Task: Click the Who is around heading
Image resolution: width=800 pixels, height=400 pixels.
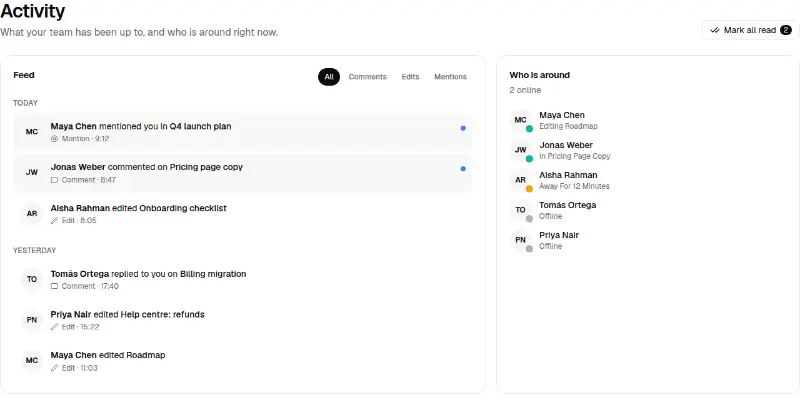Action: coord(539,75)
